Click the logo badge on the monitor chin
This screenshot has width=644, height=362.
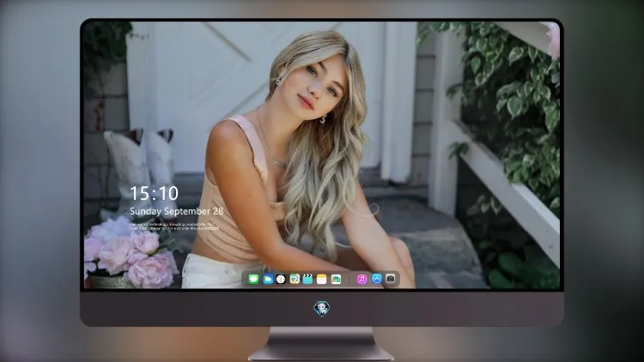[x=322, y=309]
